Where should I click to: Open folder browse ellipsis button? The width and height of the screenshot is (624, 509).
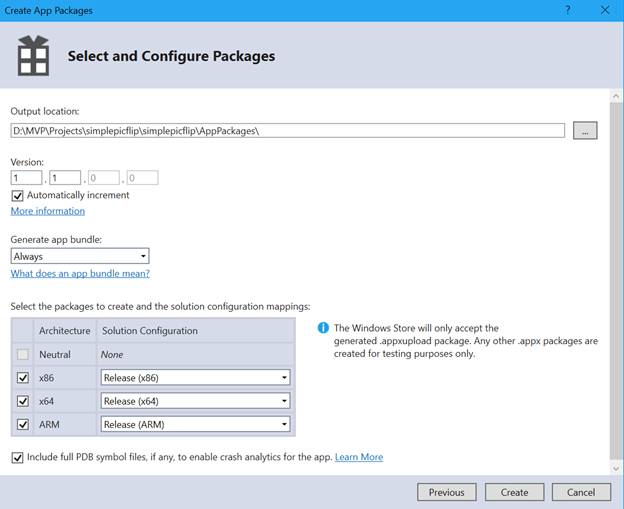click(x=585, y=131)
